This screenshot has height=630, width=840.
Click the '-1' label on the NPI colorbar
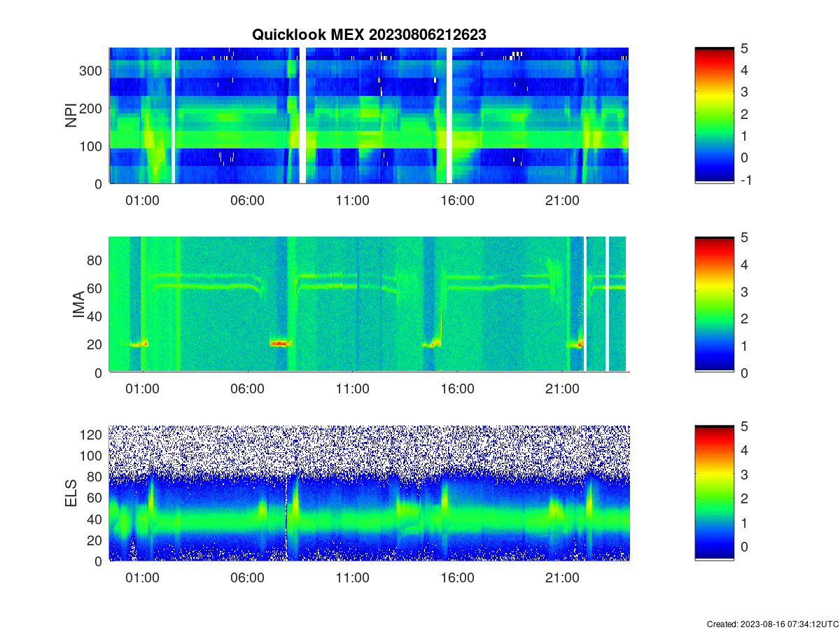point(748,179)
